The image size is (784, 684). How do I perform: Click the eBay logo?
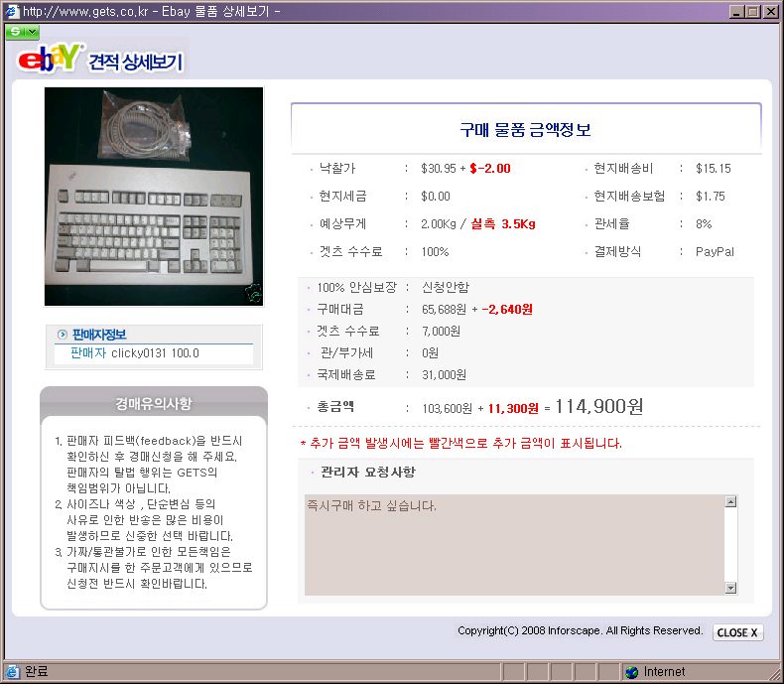click(x=49, y=58)
